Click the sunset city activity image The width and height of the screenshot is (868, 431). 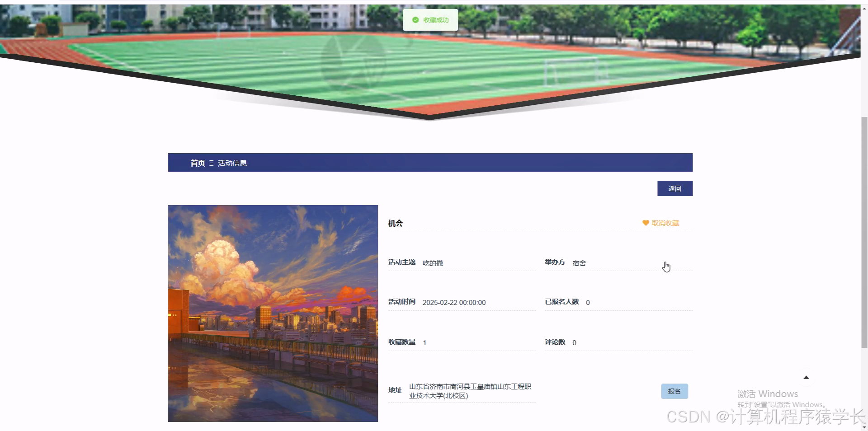pyautogui.click(x=273, y=313)
